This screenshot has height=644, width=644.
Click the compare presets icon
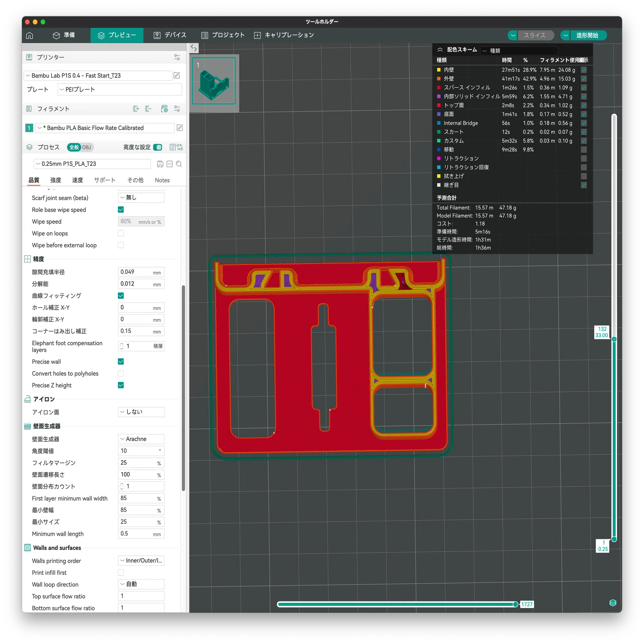coord(180,147)
